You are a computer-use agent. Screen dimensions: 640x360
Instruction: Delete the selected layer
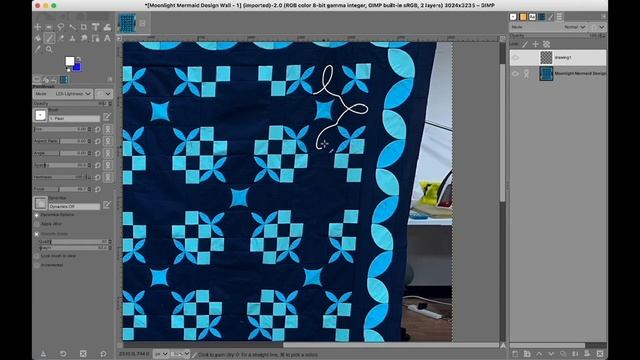coord(600,353)
